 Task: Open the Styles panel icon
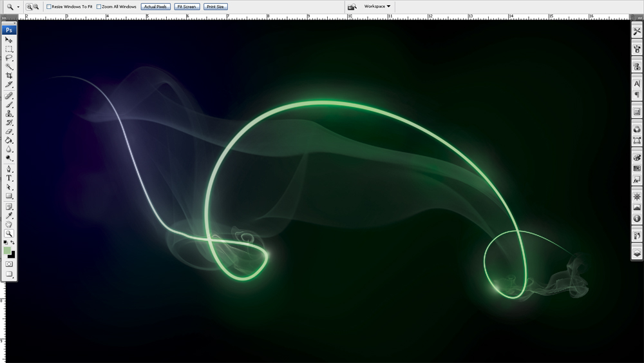(x=637, y=180)
